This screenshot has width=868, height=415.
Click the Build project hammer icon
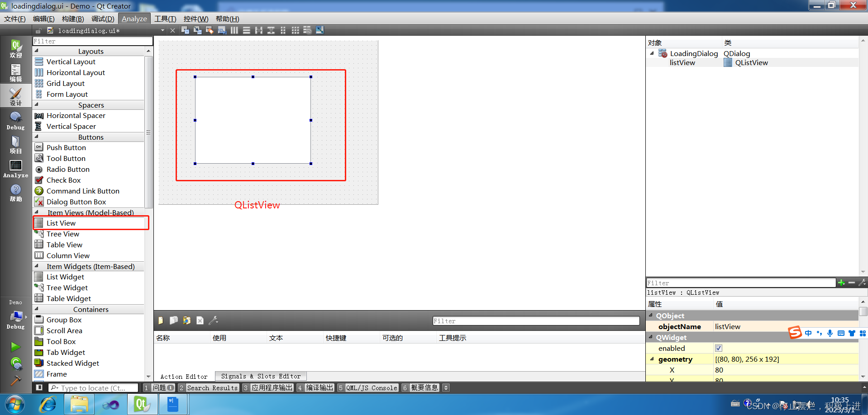coord(16,380)
